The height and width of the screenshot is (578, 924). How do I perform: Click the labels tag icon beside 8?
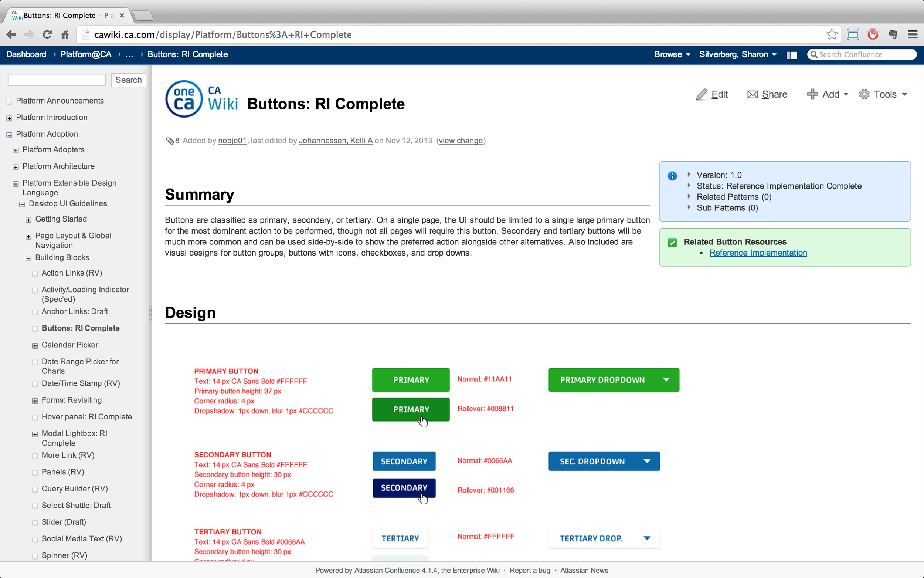pyautogui.click(x=170, y=141)
